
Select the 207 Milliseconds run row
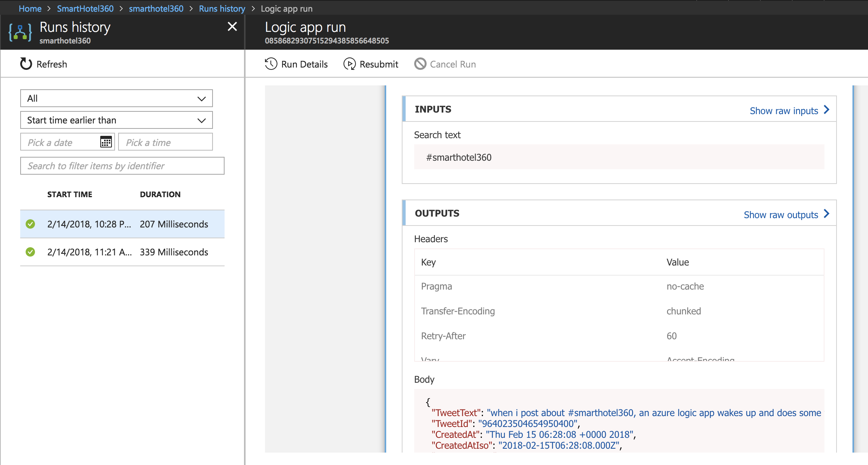point(174,224)
